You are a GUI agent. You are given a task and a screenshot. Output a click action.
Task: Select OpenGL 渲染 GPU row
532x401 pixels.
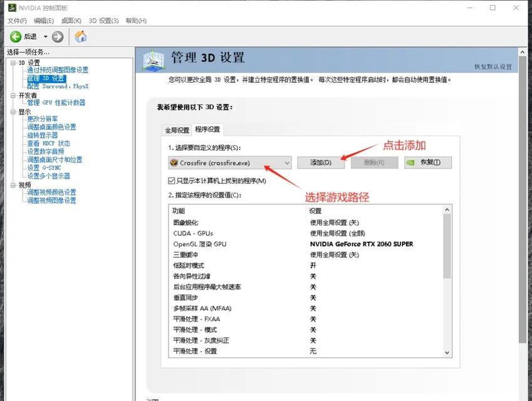306,244
